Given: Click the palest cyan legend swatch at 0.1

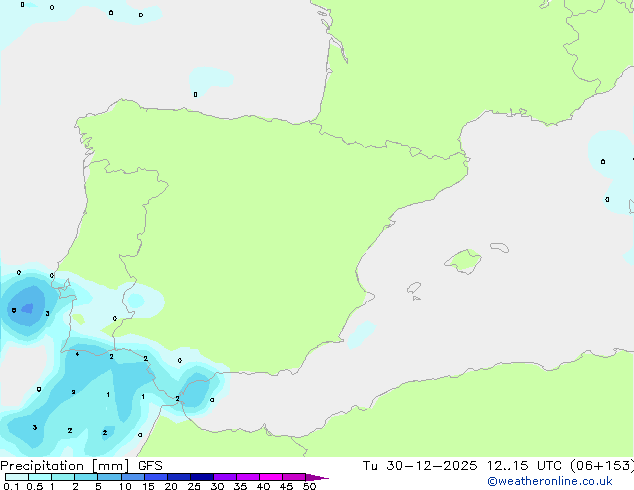Looking at the screenshot, I should click(17, 477).
